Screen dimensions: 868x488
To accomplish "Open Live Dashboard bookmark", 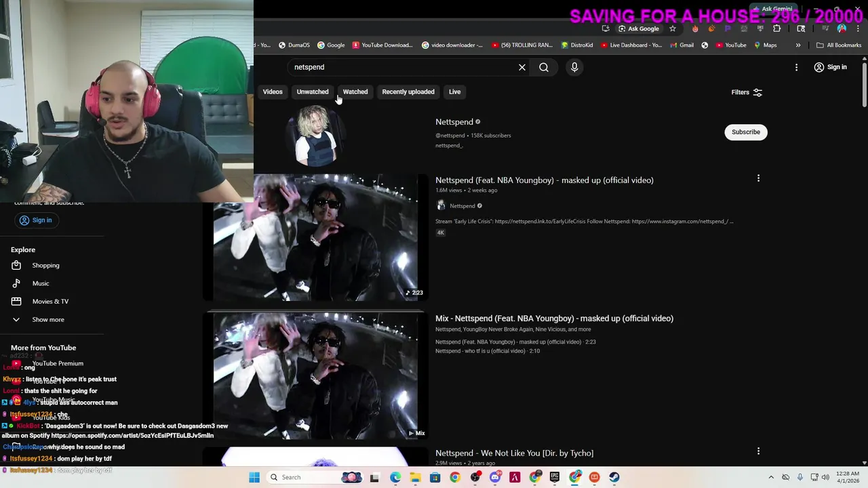I will 631,45.
